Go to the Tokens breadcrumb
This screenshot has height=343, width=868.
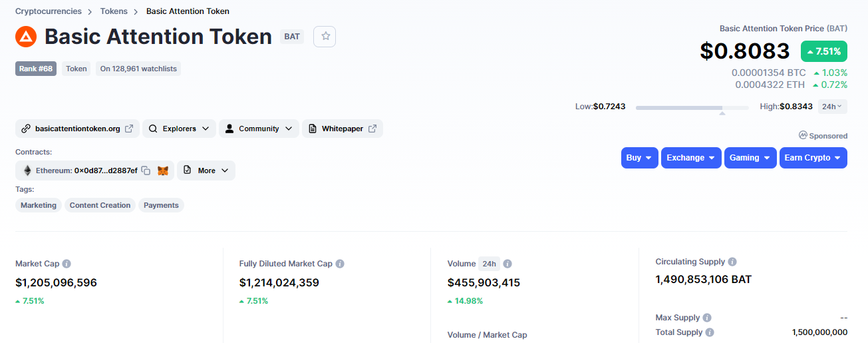click(x=114, y=11)
